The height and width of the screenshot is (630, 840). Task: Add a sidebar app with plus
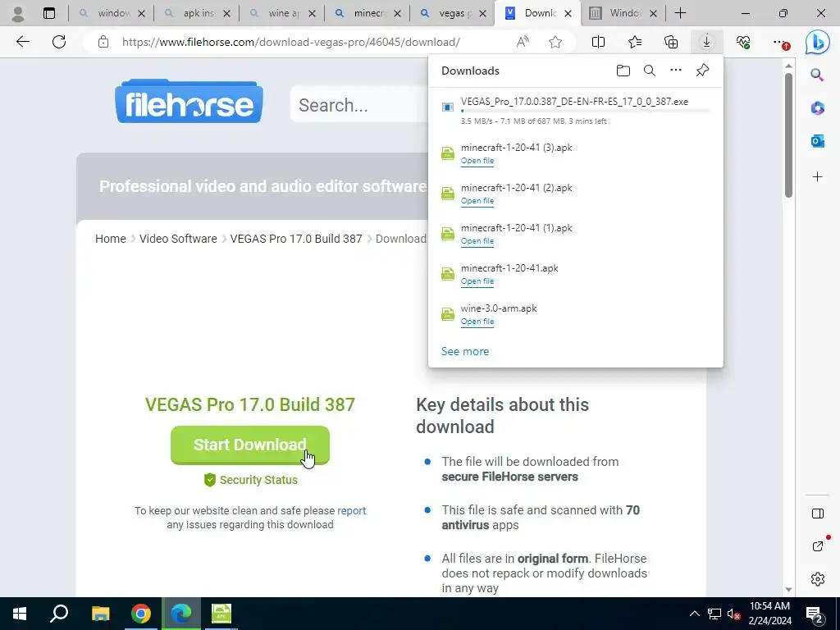point(818,177)
